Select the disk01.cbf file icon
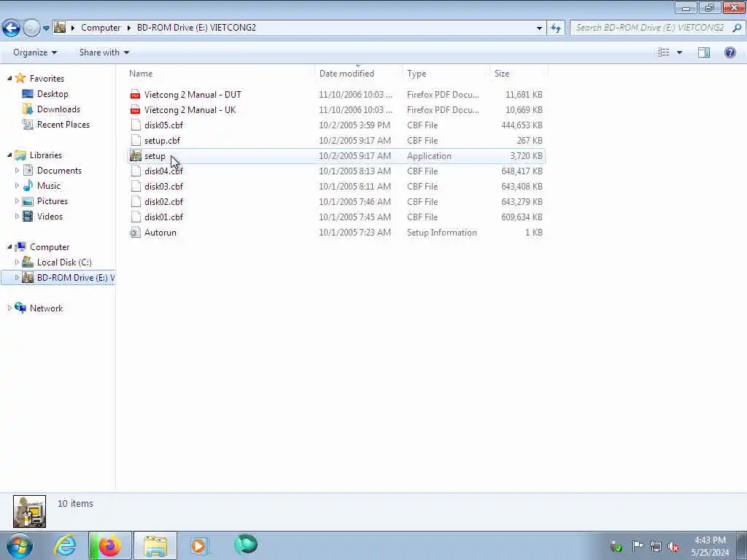747x560 pixels. [x=136, y=217]
